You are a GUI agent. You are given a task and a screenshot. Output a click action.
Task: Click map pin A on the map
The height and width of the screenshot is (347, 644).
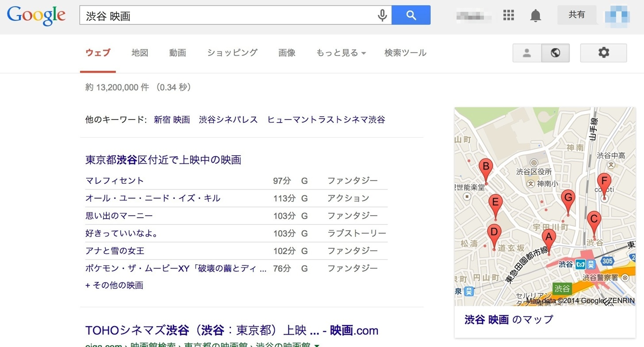(548, 242)
